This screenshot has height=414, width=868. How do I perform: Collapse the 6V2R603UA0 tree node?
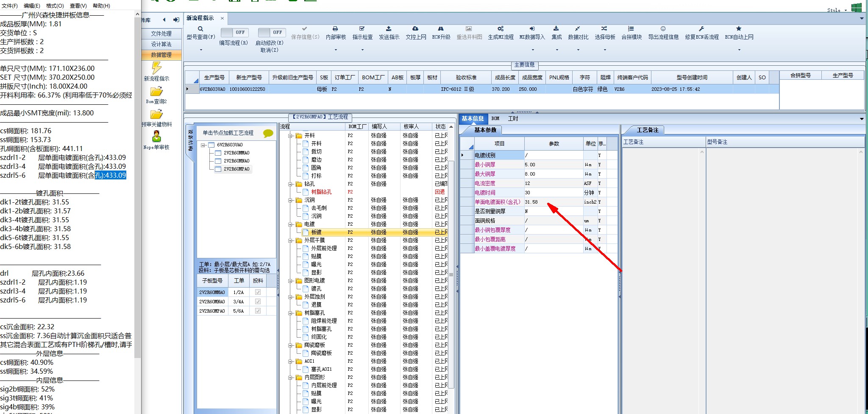(x=203, y=145)
